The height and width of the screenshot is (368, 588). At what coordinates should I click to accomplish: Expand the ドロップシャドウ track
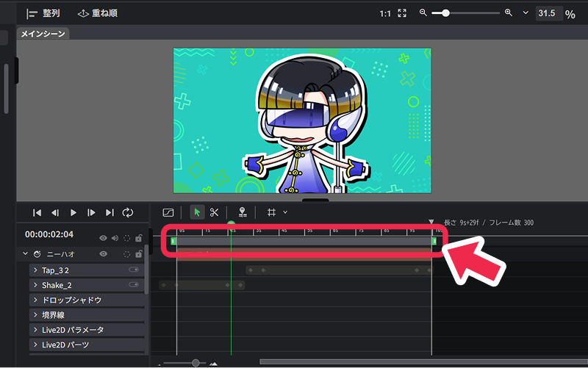tap(35, 300)
